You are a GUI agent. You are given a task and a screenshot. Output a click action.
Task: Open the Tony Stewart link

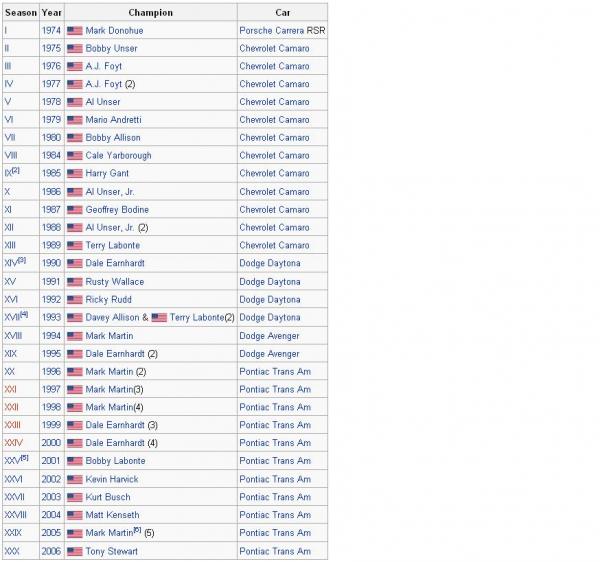[112, 552]
